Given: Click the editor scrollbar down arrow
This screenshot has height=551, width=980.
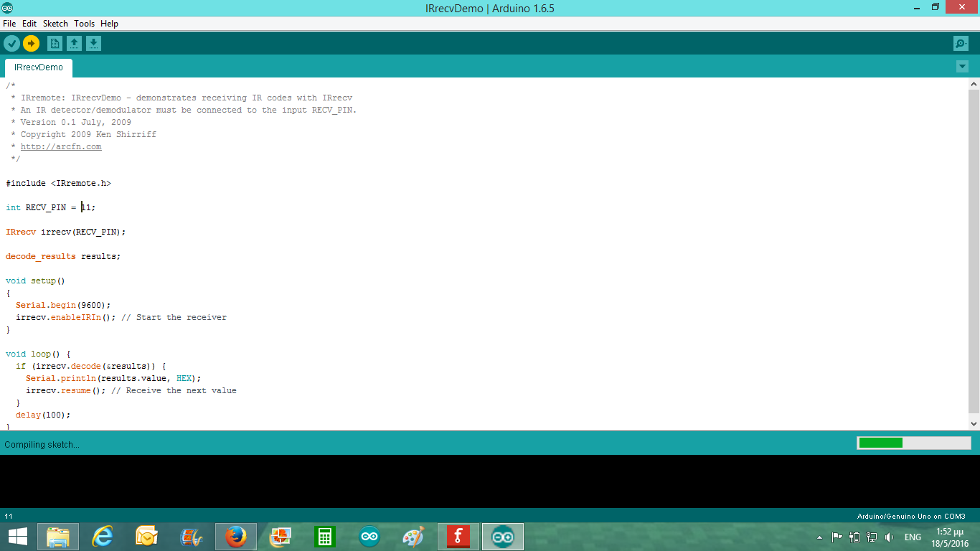Looking at the screenshot, I should click(974, 424).
